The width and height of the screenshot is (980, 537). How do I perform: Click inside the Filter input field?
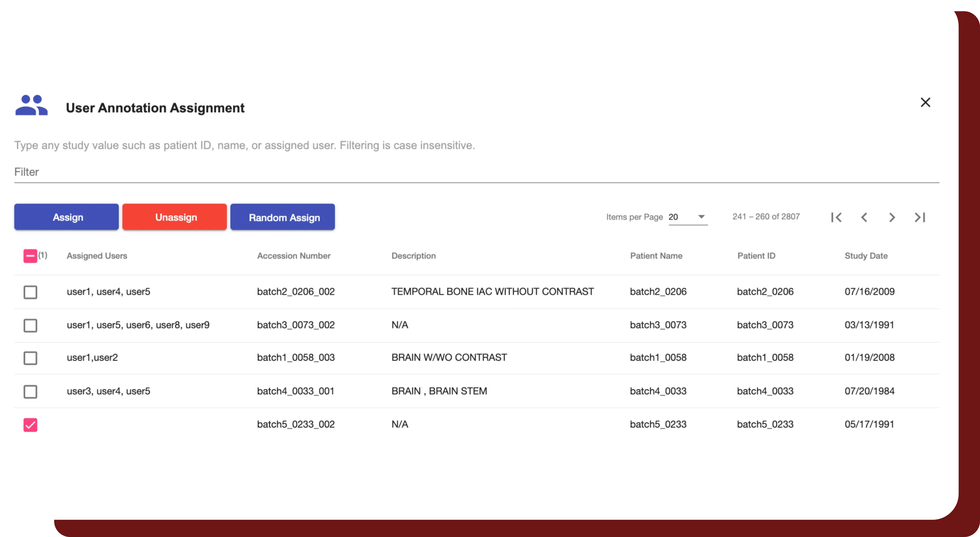pyautogui.click(x=228, y=172)
